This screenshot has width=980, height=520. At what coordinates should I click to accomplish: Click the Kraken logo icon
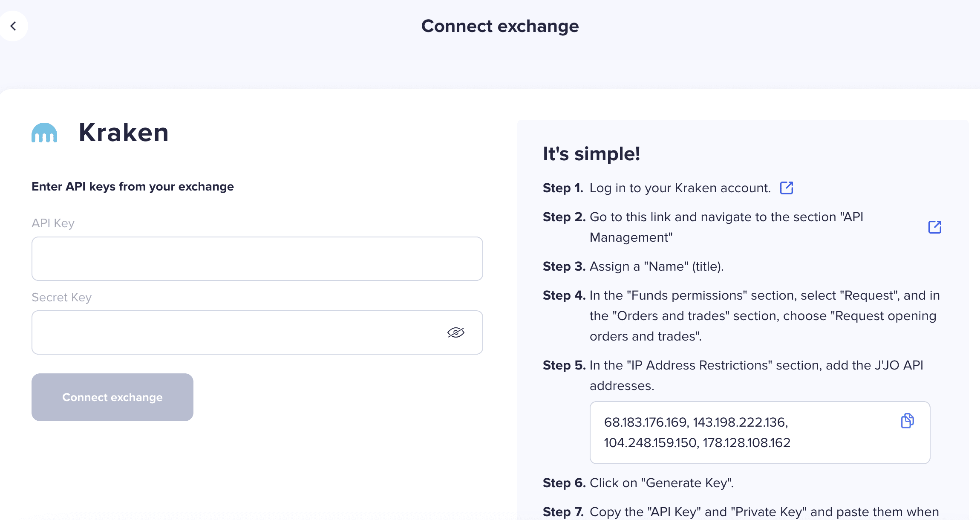click(44, 133)
